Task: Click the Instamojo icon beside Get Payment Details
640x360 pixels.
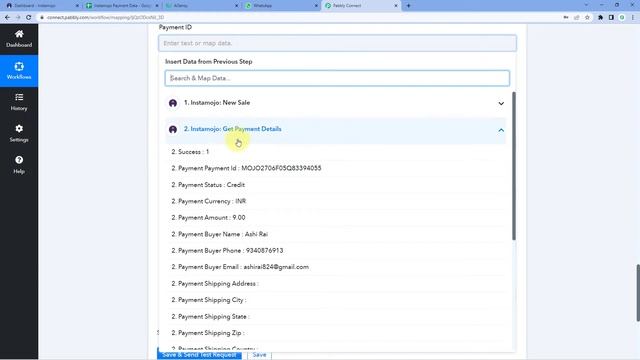Action: [173, 129]
